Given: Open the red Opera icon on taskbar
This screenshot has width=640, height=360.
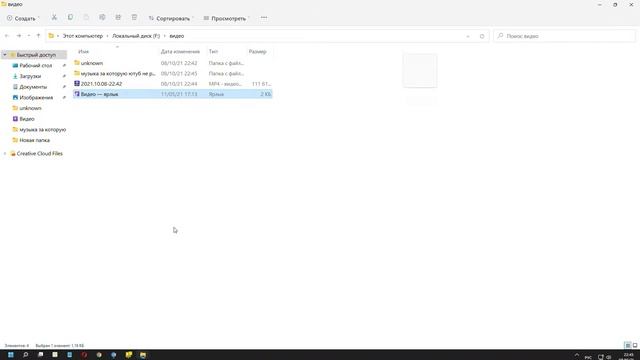Looking at the screenshot, I should pos(84,355).
